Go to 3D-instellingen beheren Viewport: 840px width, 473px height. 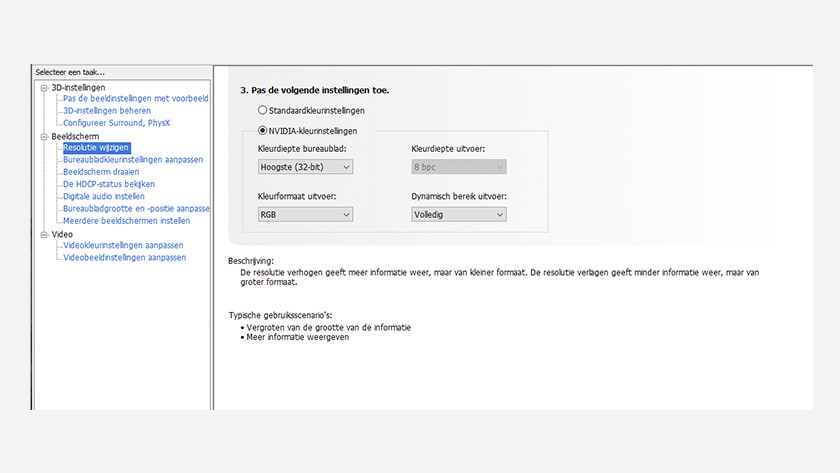tap(107, 111)
